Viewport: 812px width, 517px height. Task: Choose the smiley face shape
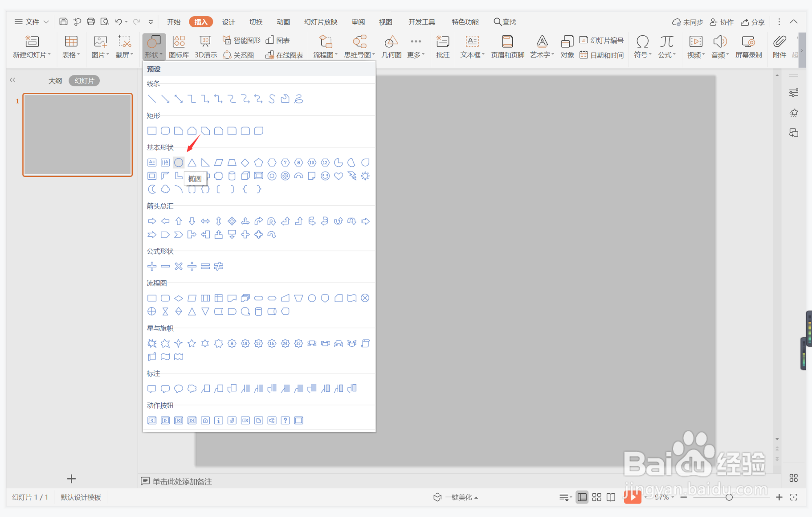[325, 176]
